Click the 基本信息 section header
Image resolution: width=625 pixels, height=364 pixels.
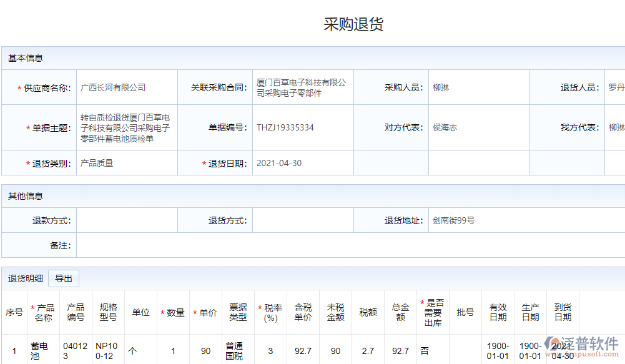pos(26,59)
